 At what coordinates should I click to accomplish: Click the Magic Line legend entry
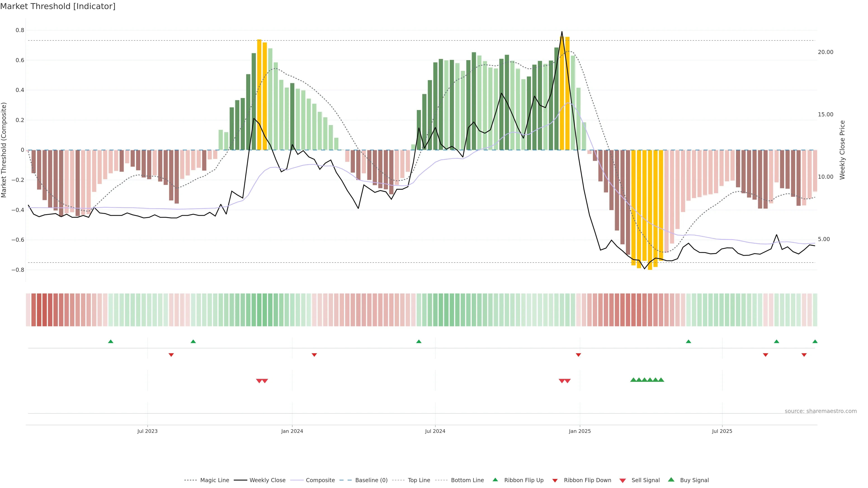pos(214,480)
